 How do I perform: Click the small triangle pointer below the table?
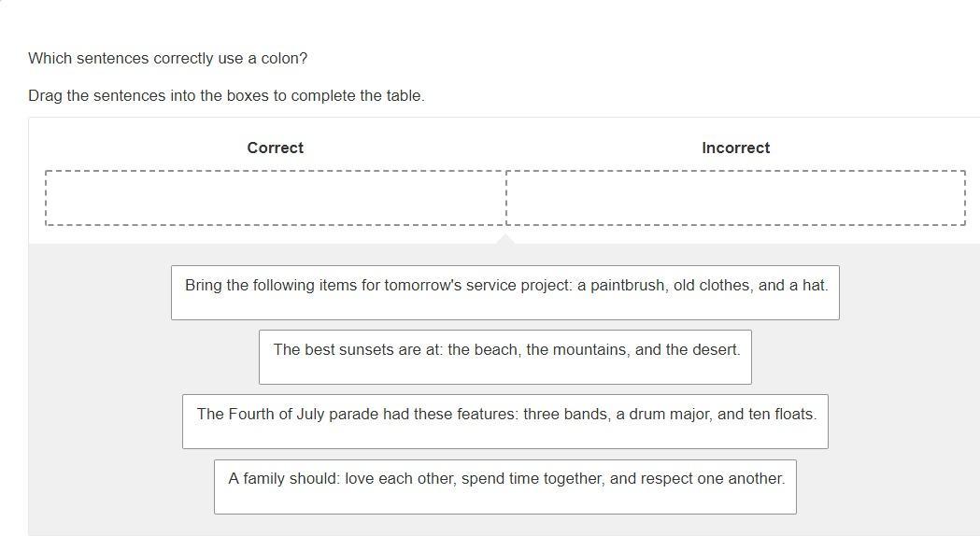point(505,238)
